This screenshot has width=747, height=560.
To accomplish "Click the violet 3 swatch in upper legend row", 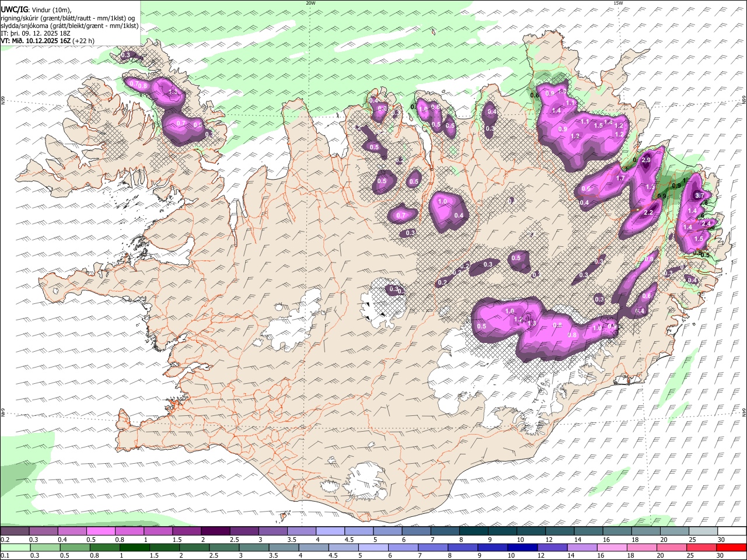I will [x=273, y=531].
